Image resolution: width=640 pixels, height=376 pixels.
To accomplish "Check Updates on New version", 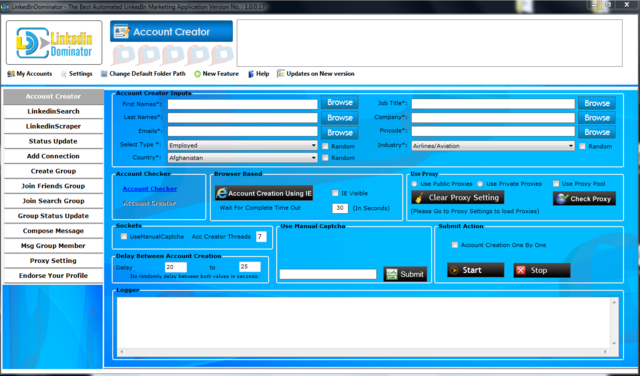I will 316,74.
